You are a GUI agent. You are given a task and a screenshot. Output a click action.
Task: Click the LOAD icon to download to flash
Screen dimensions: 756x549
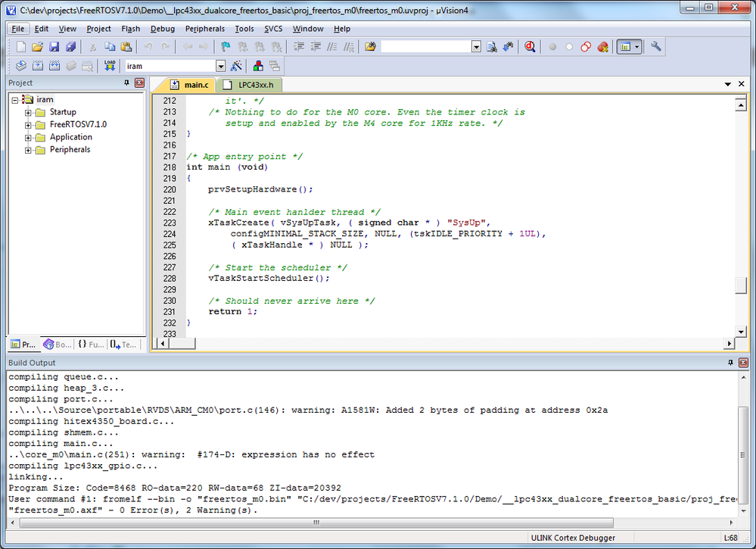click(108, 65)
